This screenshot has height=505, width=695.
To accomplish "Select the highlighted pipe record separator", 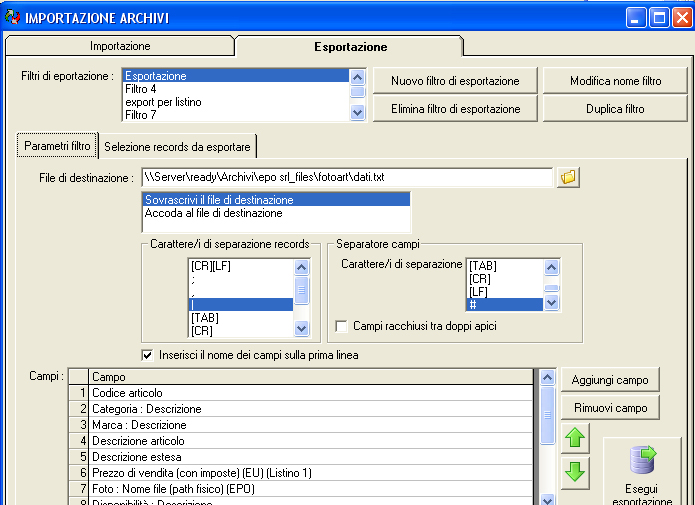I will coord(241,305).
